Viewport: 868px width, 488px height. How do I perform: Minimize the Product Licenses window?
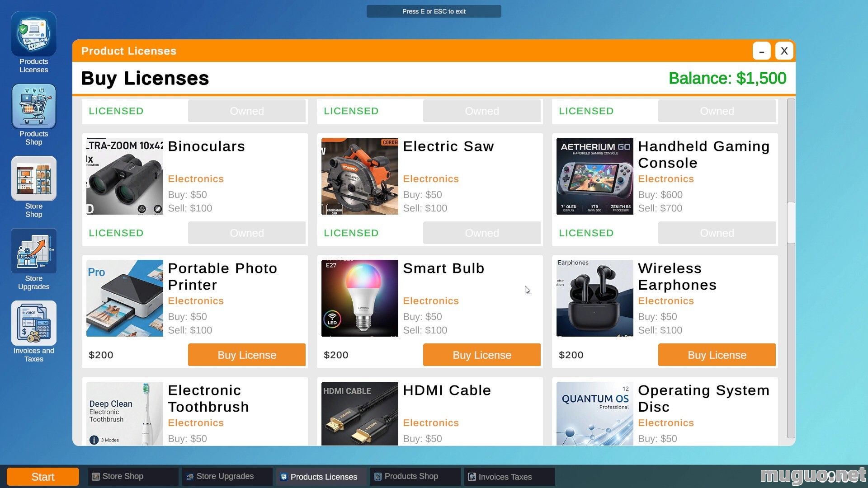click(x=761, y=51)
